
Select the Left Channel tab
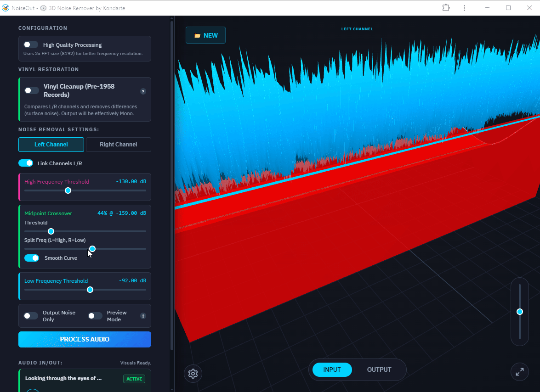pos(51,145)
